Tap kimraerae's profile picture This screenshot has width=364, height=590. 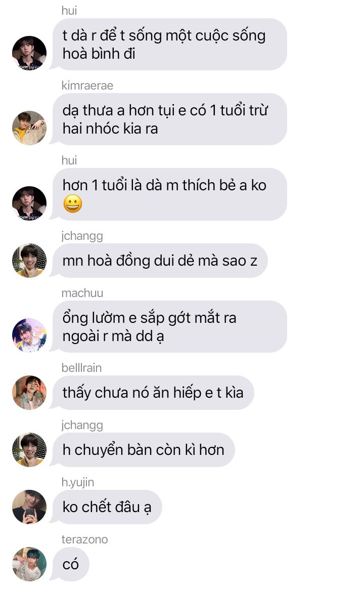(29, 128)
